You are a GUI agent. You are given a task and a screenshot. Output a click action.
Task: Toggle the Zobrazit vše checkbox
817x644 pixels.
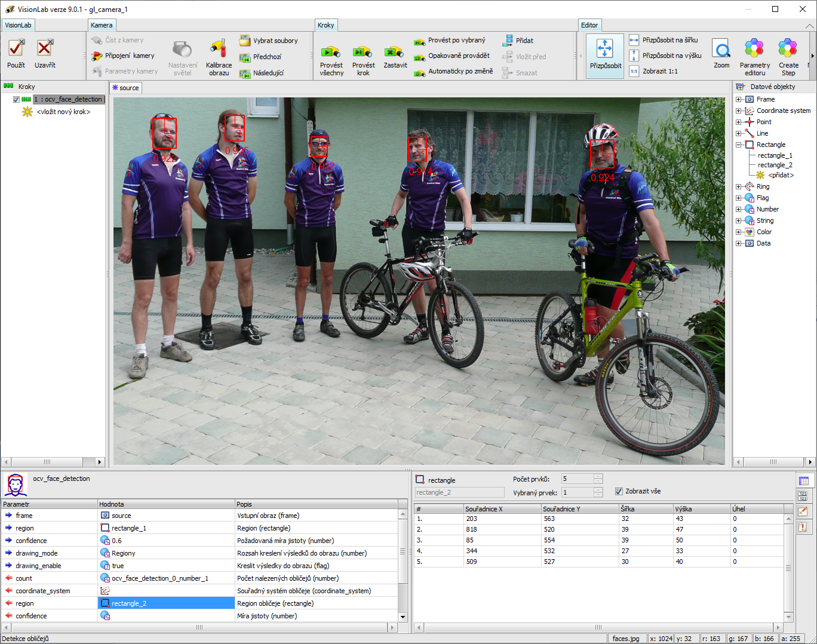(x=619, y=492)
